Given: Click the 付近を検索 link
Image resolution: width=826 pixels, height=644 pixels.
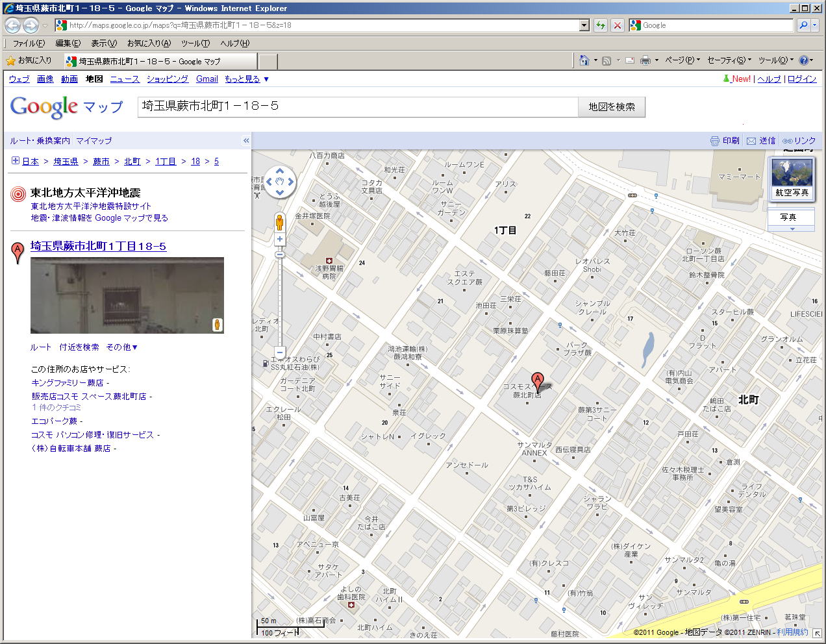Looking at the screenshot, I should 79,347.
